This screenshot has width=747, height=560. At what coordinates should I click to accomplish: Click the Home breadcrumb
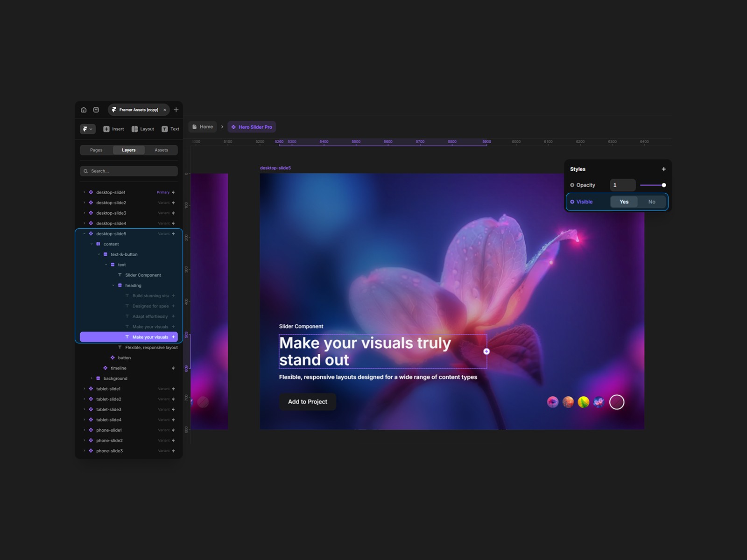(203, 127)
